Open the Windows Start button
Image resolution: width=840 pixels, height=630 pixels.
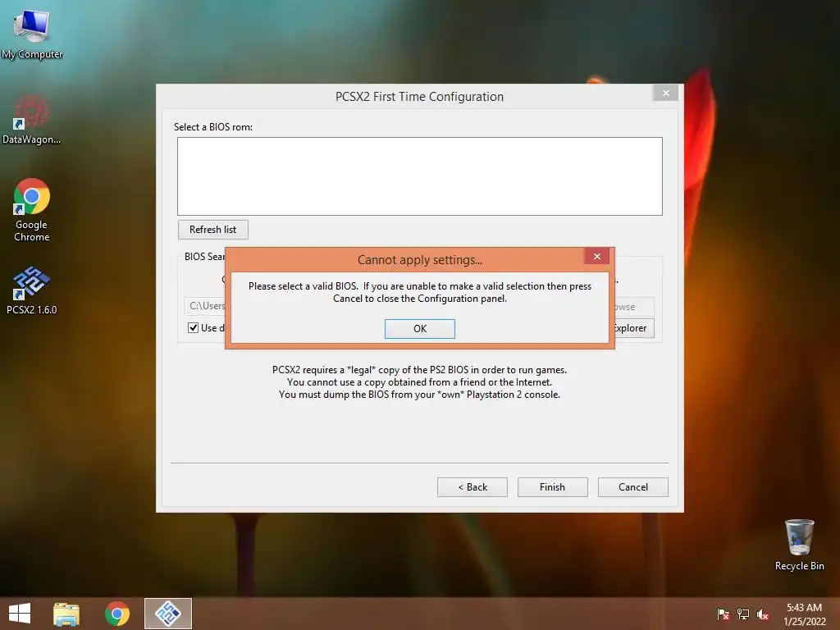20,614
